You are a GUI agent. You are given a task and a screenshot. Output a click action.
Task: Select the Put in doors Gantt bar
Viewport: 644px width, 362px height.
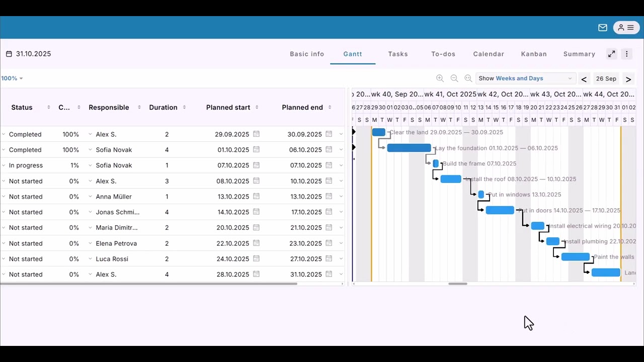coord(500,210)
